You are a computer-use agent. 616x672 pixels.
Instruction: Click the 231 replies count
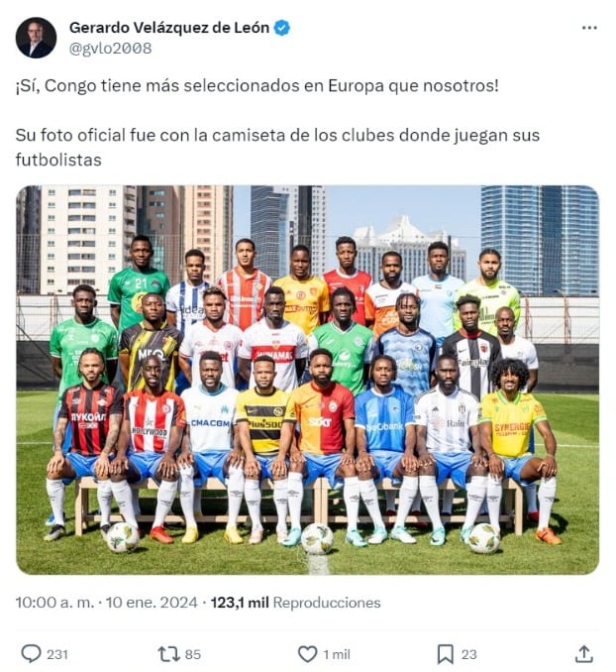click(x=57, y=654)
